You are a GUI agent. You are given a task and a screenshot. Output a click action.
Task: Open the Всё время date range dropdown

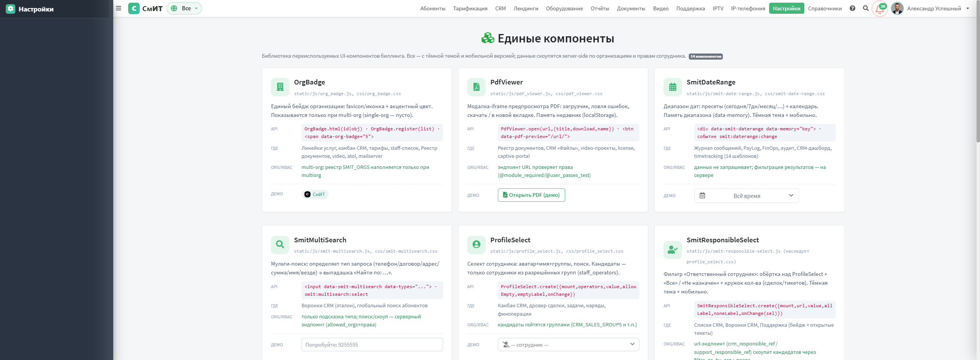click(746, 196)
